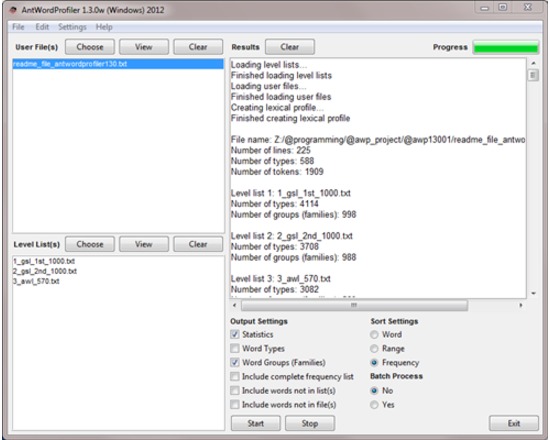Enable the Word Types checkbox

tap(235, 348)
